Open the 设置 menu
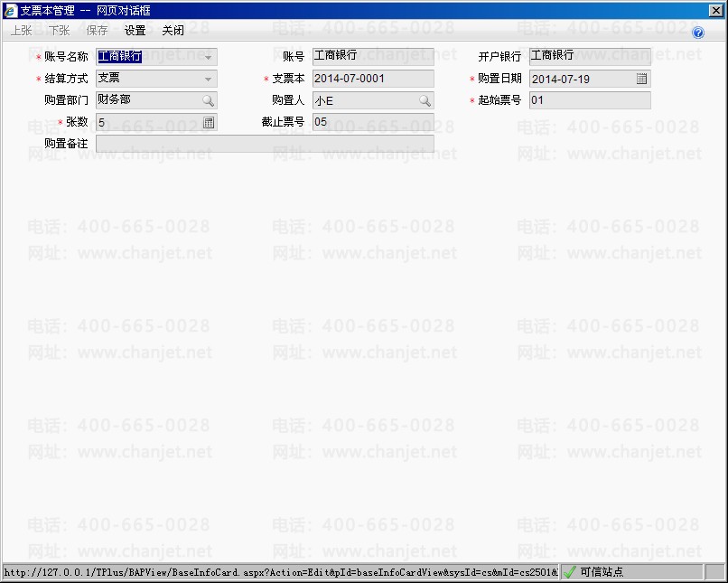This screenshot has width=728, height=583. tap(135, 31)
